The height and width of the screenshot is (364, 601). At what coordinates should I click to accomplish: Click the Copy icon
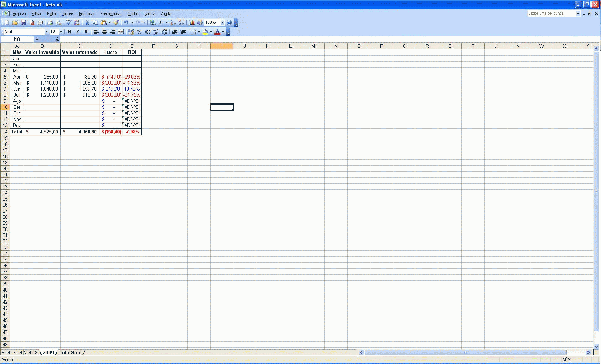(x=95, y=22)
